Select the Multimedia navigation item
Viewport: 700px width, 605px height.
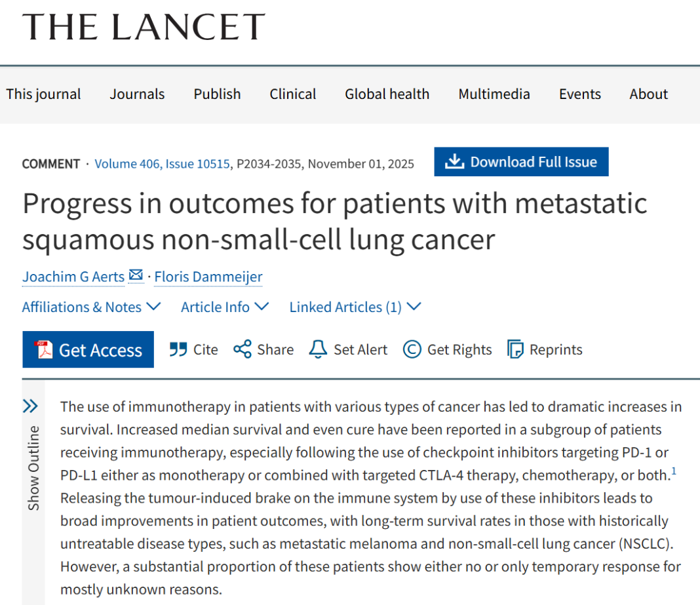point(494,94)
